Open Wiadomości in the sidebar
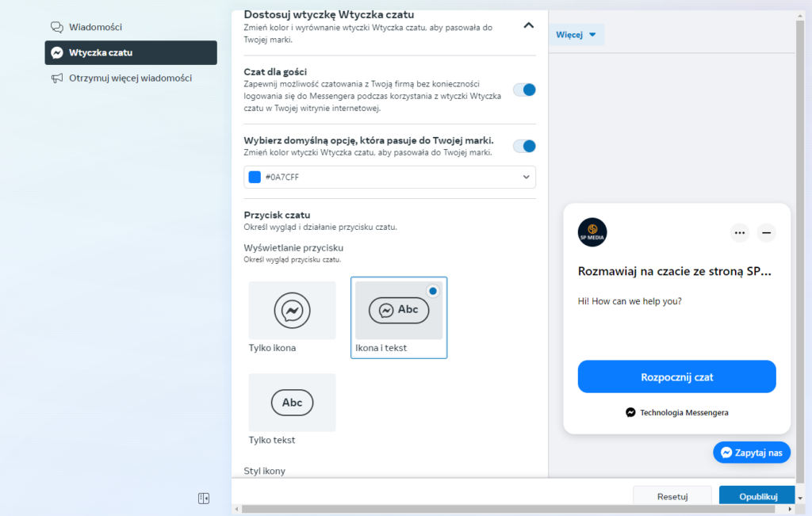812x516 pixels. [95, 27]
